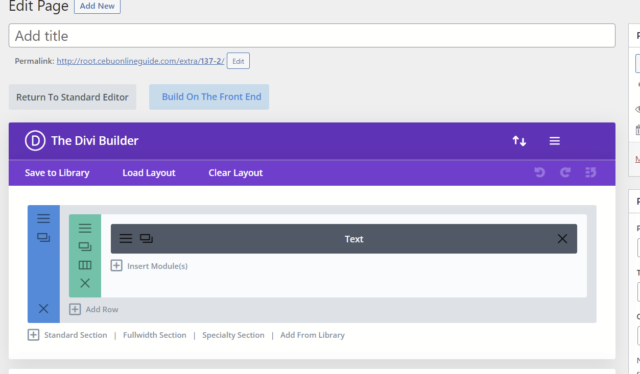Click the permalink Edit button
Image resolution: width=640 pixels, height=374 pixels.
click(x=238, y=61)
